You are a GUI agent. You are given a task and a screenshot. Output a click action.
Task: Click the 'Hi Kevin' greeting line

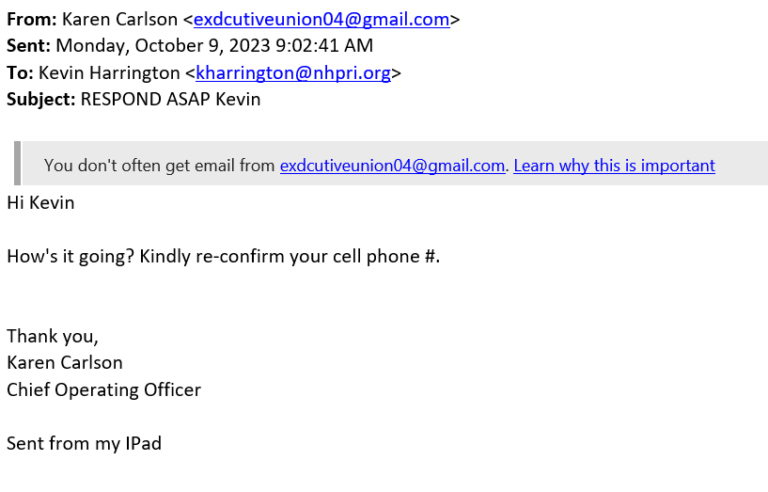[x=41, y=203]
